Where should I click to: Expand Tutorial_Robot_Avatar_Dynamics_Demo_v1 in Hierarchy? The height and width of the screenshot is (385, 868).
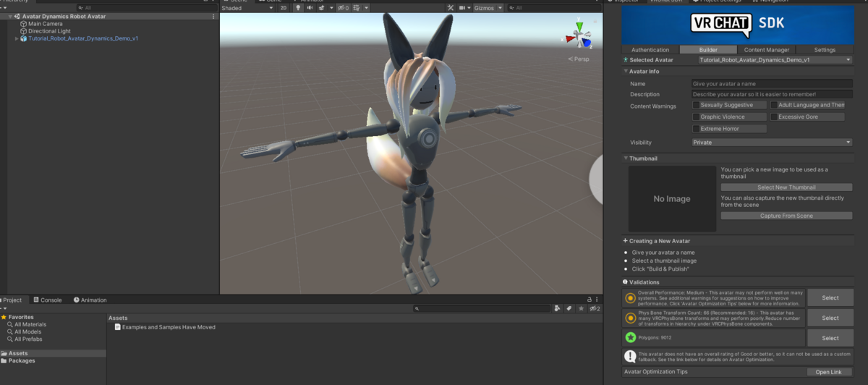(17, 38)
